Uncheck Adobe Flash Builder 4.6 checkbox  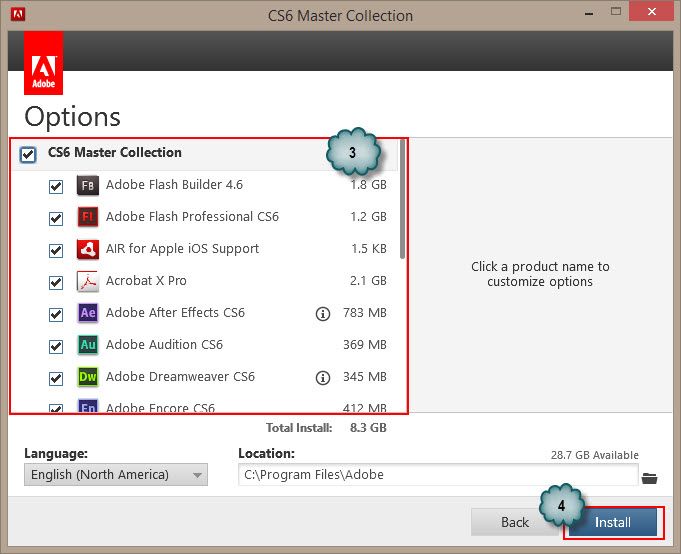coord(56,187)
